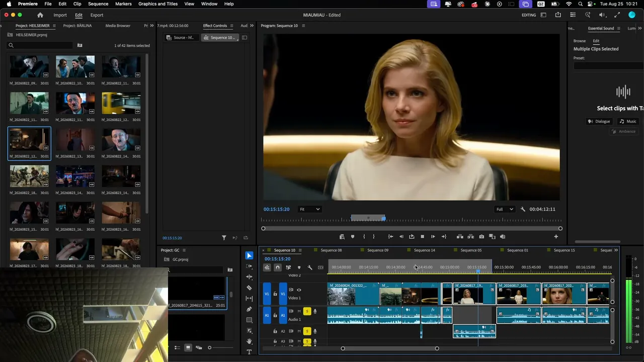The width and height of the screenshot is (644, 362).
Task: Open timeline display settings wrench
Action: click(x=310, y=267)
